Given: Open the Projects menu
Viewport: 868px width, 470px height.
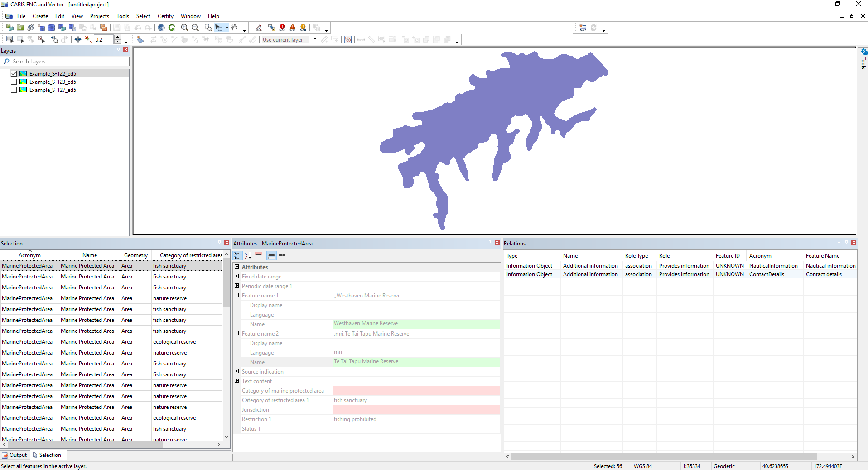Looking at the screenshot, I should coord(99,16).
